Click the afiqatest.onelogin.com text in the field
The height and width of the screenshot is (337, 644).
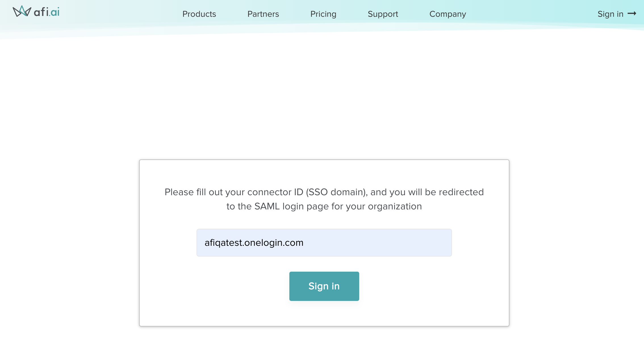click(x=254, y=243)
